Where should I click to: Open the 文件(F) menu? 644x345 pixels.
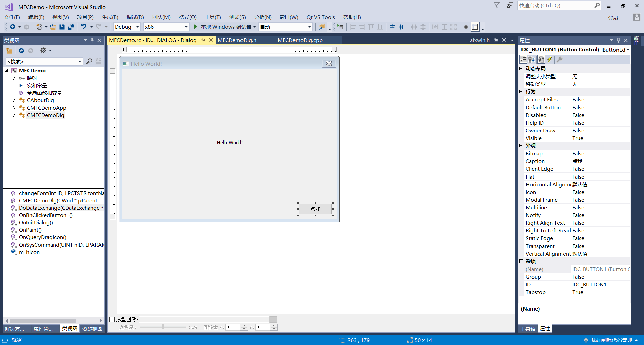tap(12, 17)
